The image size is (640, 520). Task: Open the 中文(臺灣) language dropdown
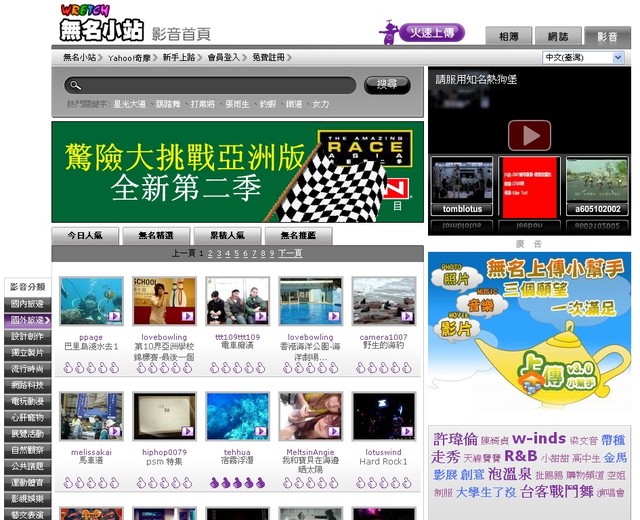coord(583,58)
